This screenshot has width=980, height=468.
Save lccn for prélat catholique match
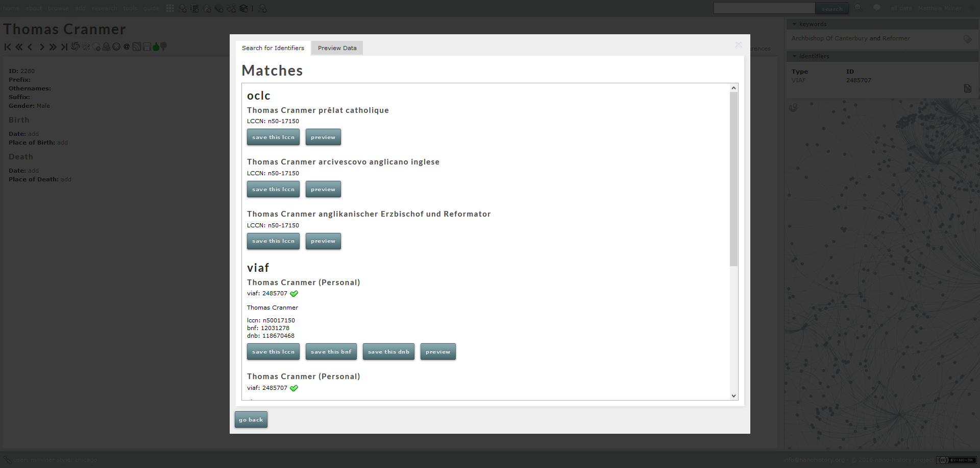pos(273,137)
